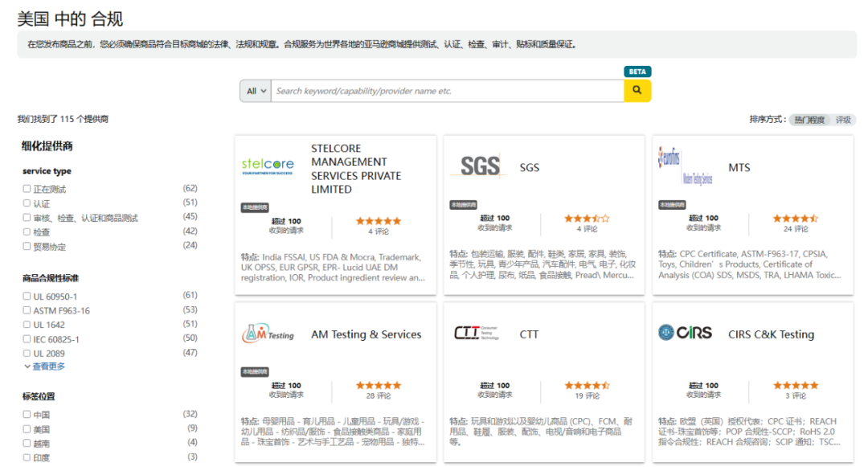This screenshot has width=868, height=467.
Task: Open the SGS provider name link
Action: pyautogui.click(x=529, y=168)
